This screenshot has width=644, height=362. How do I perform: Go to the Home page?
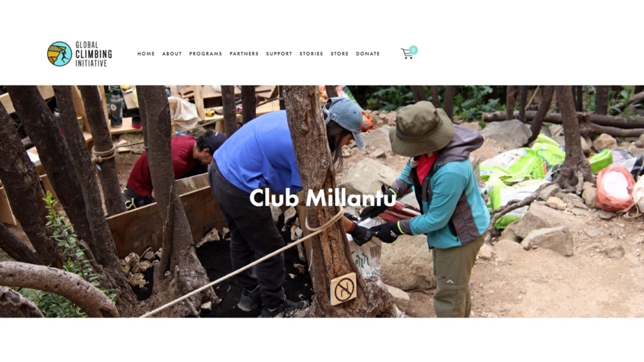145,54
